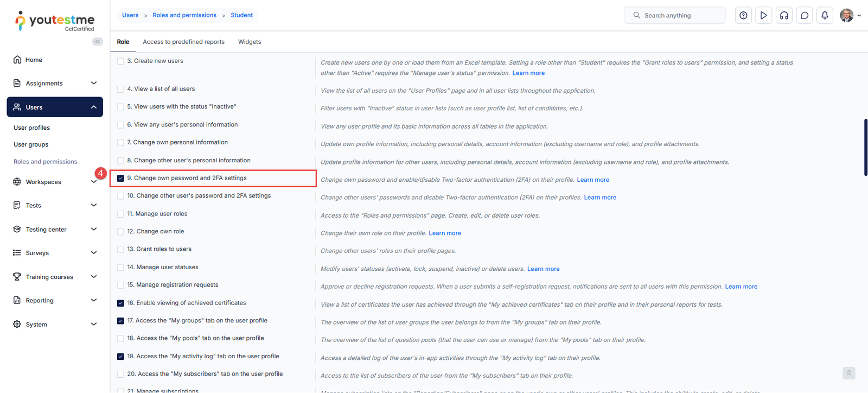Collapse the sidebar with double-chevron icon
Viewport: 868px width, 393px height.
[98, 42]
